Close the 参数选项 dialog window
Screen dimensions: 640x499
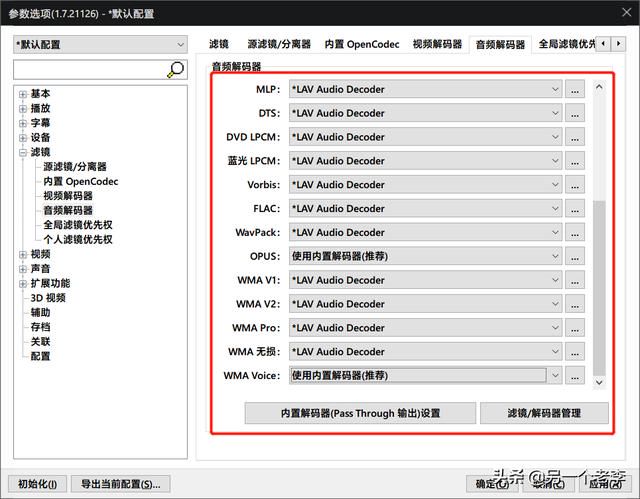point(627,13)
